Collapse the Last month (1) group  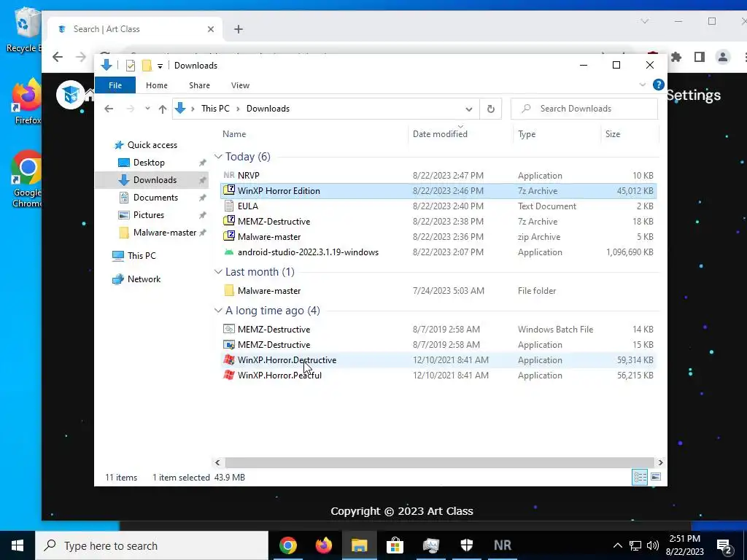point(218,272)
